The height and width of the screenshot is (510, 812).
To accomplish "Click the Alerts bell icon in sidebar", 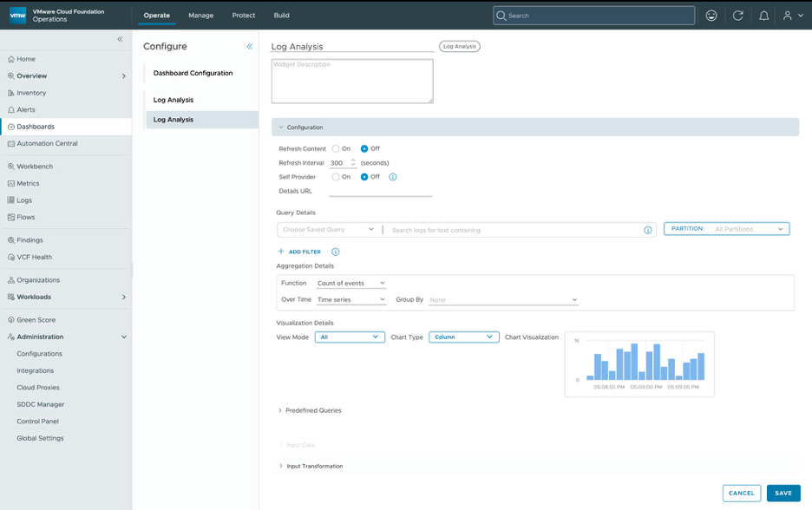I will coord(11,110).
